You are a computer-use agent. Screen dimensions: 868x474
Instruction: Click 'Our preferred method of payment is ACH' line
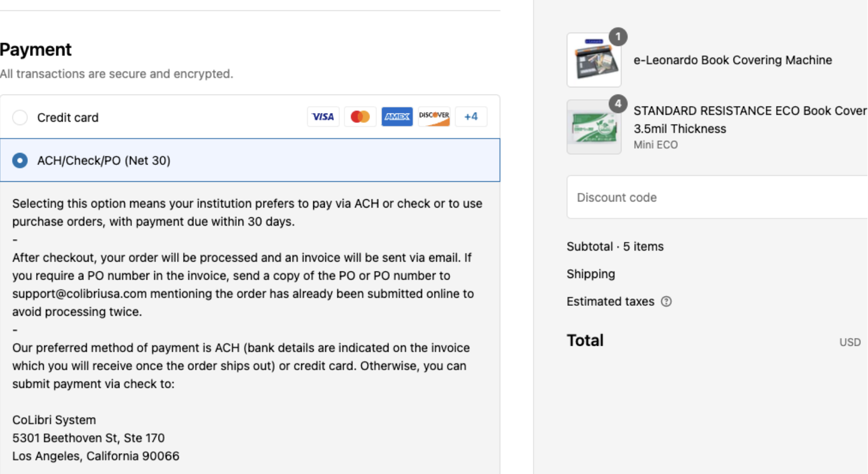point(241,348)
